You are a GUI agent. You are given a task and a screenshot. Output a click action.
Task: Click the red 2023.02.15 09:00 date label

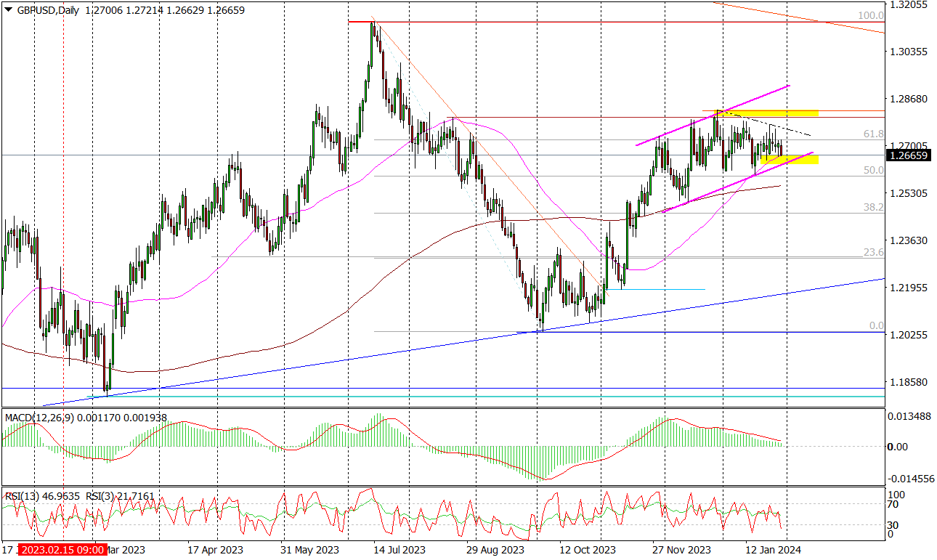pos(64,550)
